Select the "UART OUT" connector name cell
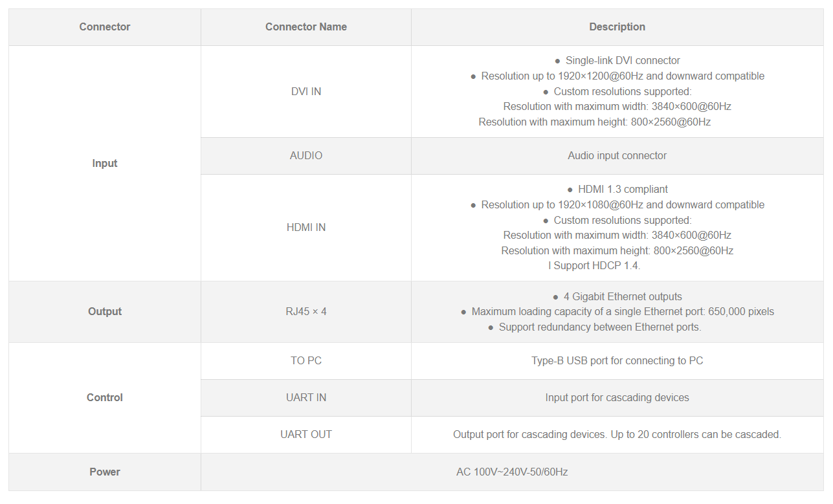Viewport: 833px width, 504px height. tap(306, 435)
